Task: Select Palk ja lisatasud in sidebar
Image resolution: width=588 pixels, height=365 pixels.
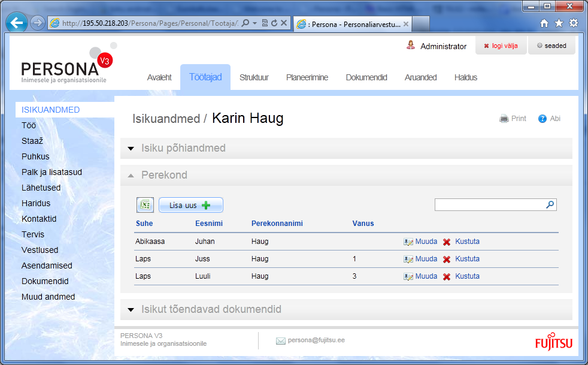Action: pyautogui.click(x=51, y=172)
